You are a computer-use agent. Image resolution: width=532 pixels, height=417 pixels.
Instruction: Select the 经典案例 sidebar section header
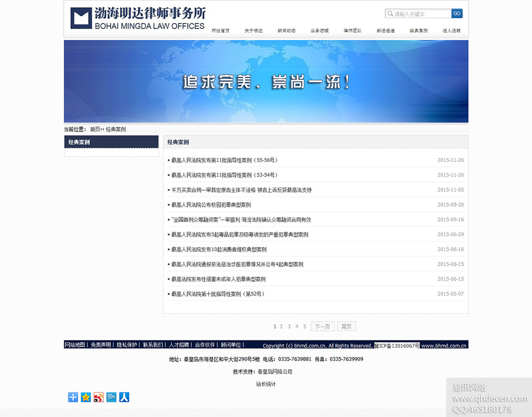(79, 142)
